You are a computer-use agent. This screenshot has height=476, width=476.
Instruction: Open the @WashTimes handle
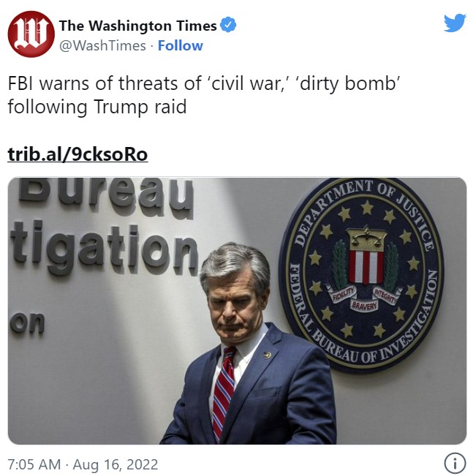click(102, 46)
